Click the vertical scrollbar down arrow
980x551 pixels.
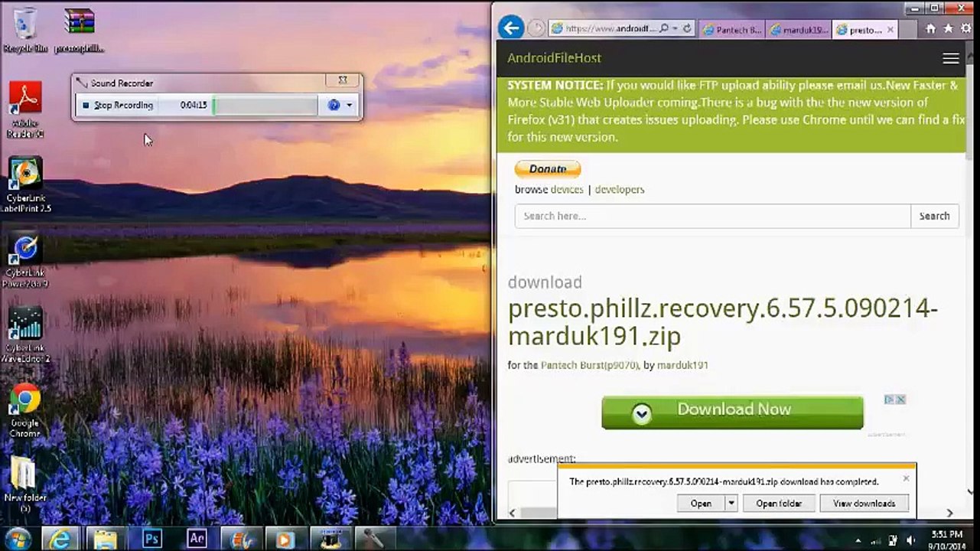[970, 492]
